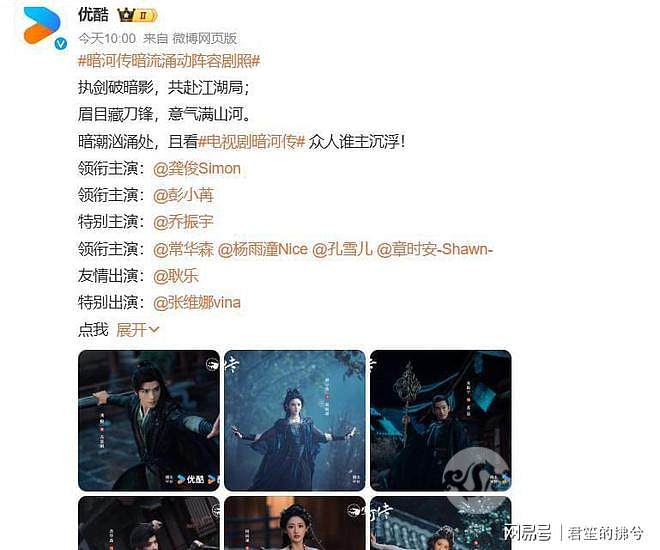Open the Youku account name
Viewport: 660px width, 550px height.
tap(93, 15)
